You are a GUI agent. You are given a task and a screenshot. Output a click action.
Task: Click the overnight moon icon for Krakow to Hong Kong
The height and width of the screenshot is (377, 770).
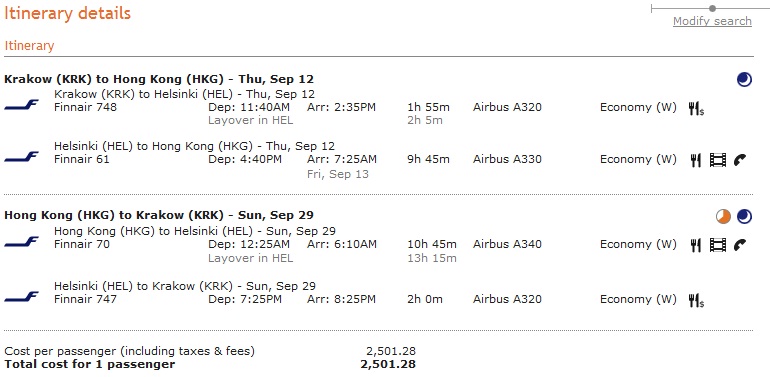point(744,79)
